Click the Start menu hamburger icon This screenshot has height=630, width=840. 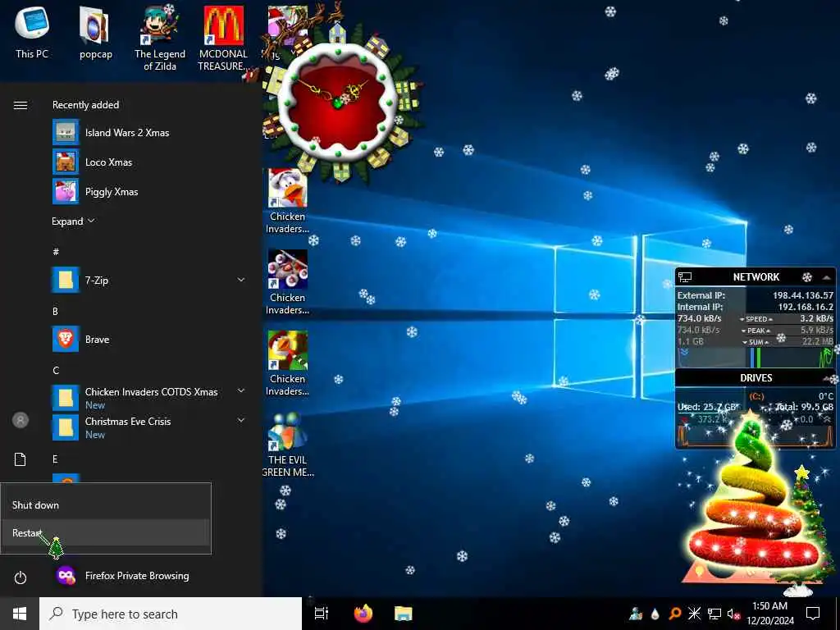pos(21,105)
